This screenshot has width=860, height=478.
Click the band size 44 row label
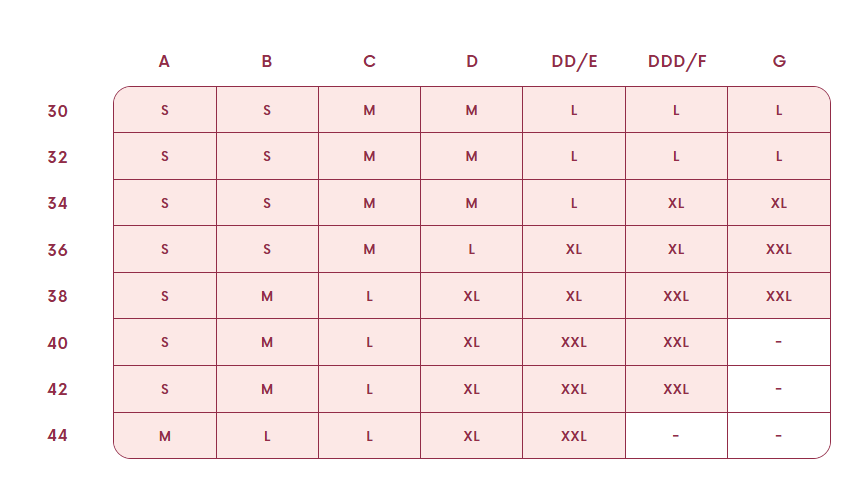click(x=58, y=435)
